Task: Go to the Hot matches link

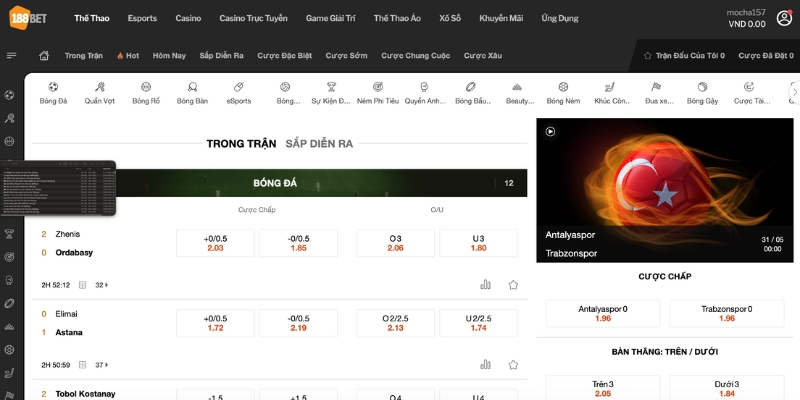Action: tap(128, 56)
